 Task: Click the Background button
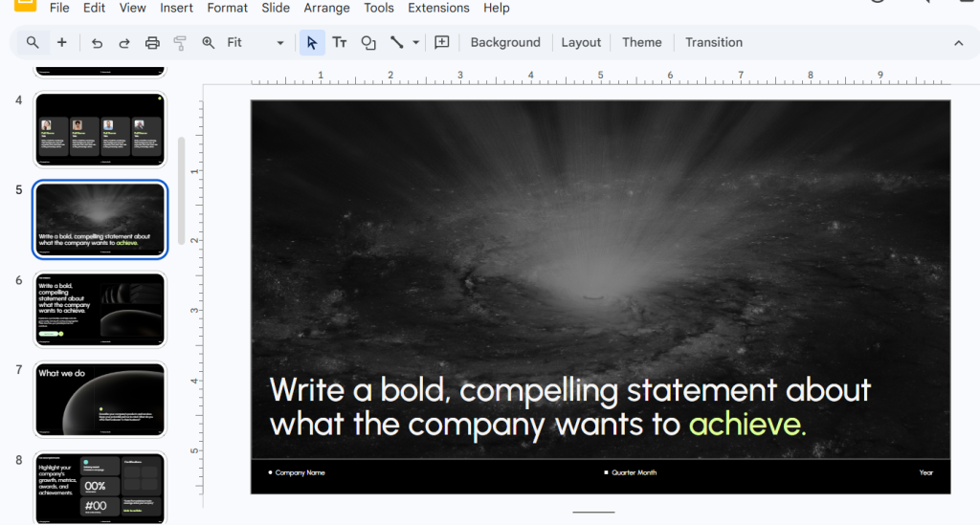click(505, 42)
